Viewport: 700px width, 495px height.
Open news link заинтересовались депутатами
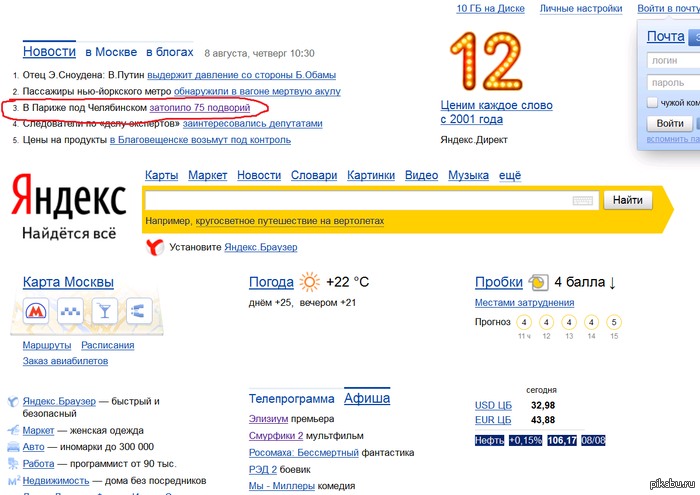click(x=252, y=123)
